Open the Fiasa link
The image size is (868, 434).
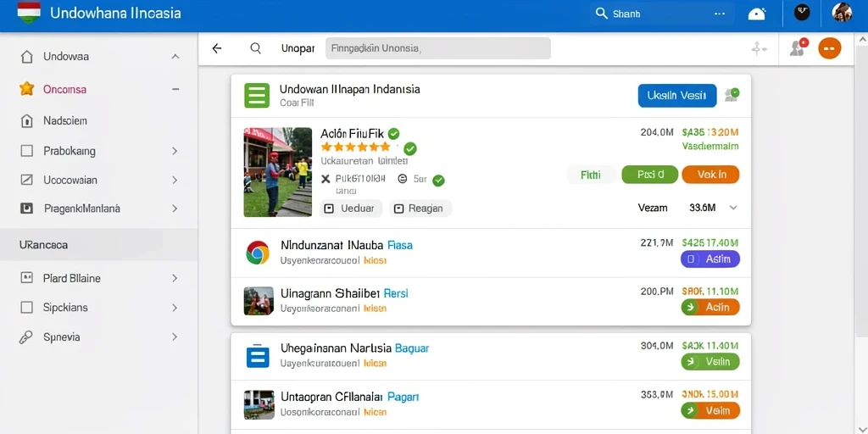400,245
